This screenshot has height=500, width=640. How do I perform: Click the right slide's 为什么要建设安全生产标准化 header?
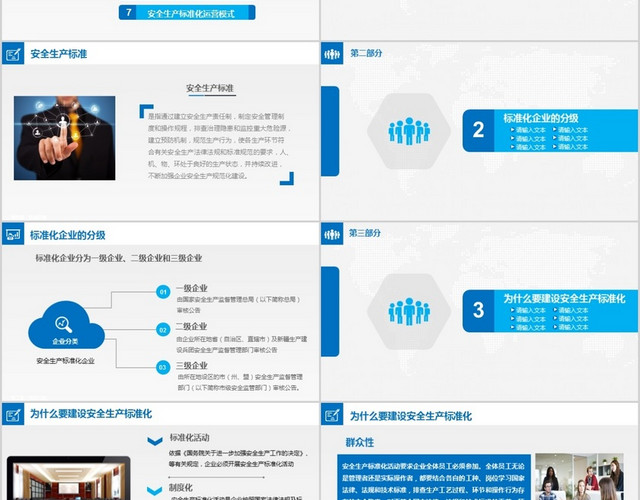tap(411, 416)
